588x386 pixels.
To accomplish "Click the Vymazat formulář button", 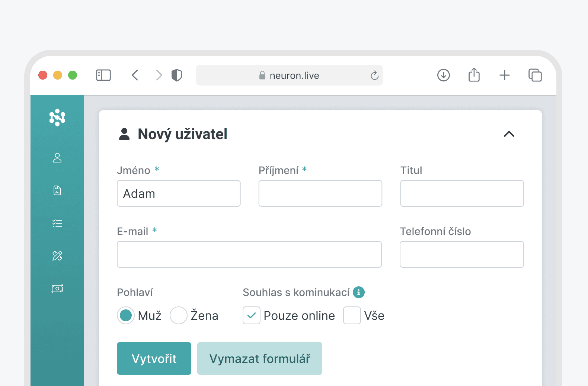I will coord(260,358).
